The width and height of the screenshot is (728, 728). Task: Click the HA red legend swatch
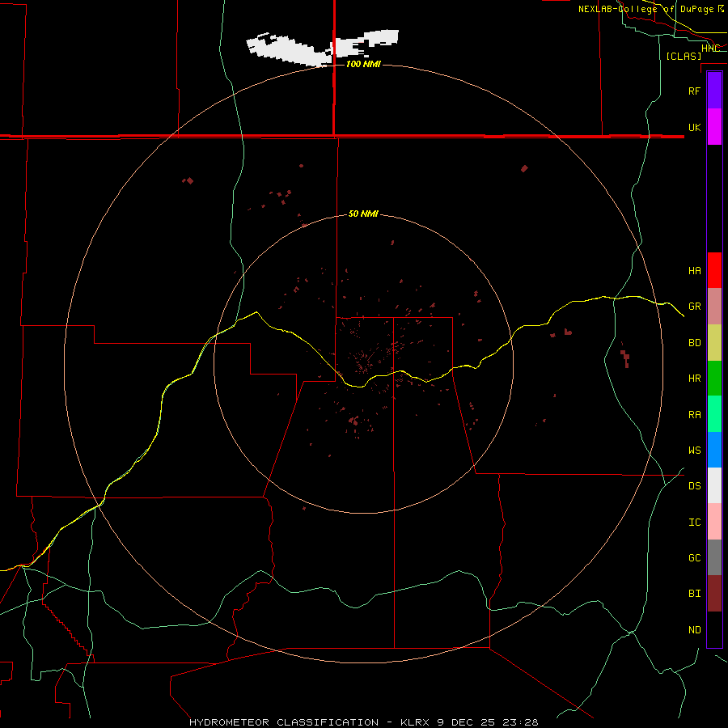click(714, 270)
